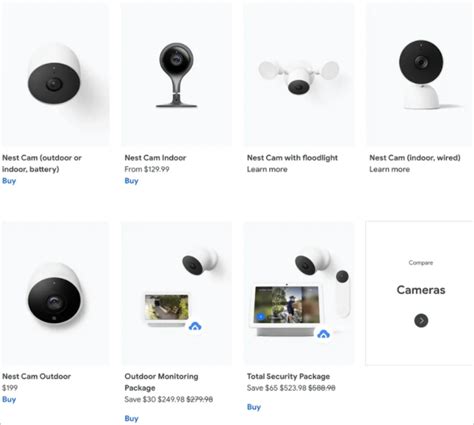Learn more about Nest Cam indoor wired

click(389, 169)
